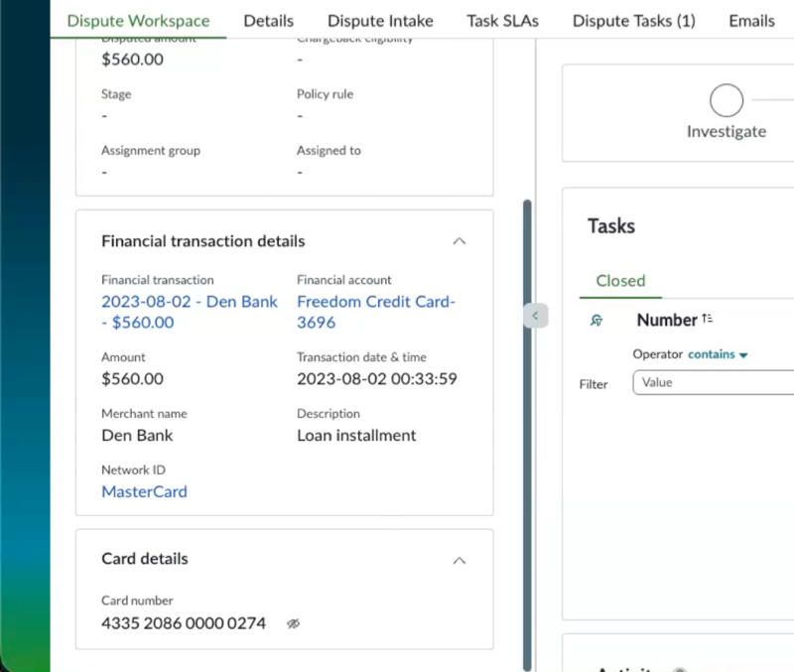The height and width of the screenshot is (672, 794).
Task: Click the Investigate stage circle
Action: pyautogui.click(x=727, y=100)
